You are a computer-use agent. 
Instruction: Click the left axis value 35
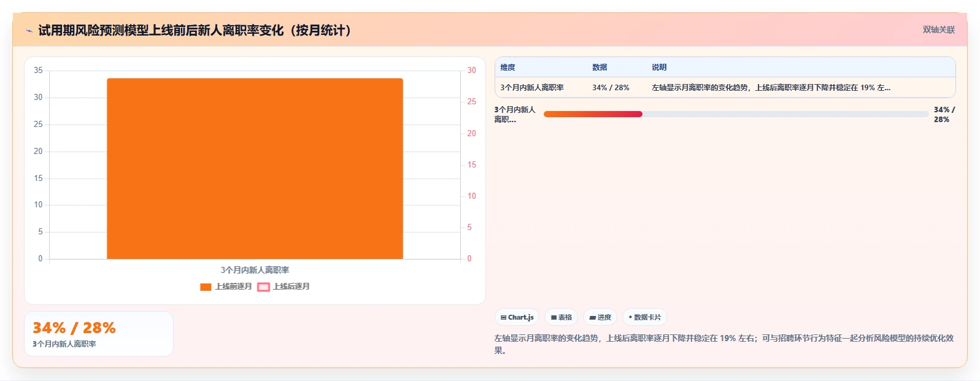click(x=38, y=71)
